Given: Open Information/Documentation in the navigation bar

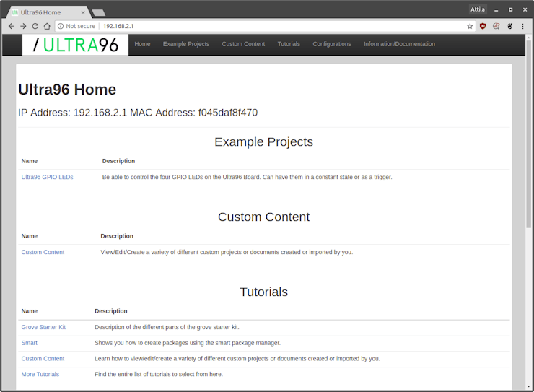Looking at the screenshot, I should point(399,44).
